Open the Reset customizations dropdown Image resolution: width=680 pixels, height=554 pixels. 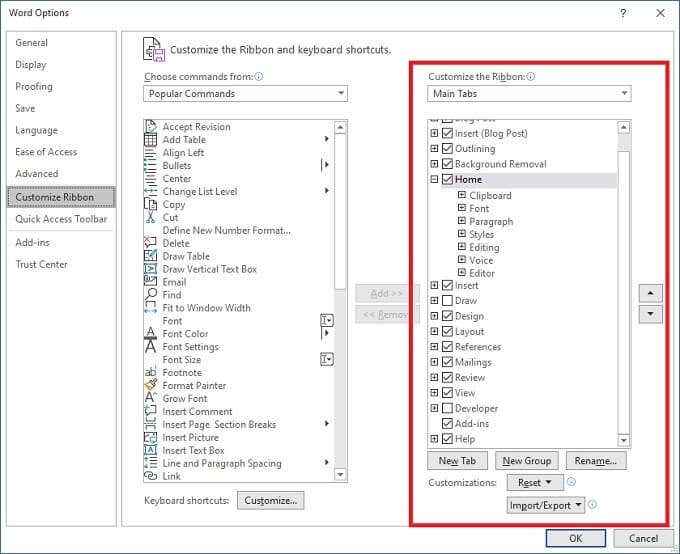coord(535,482)
